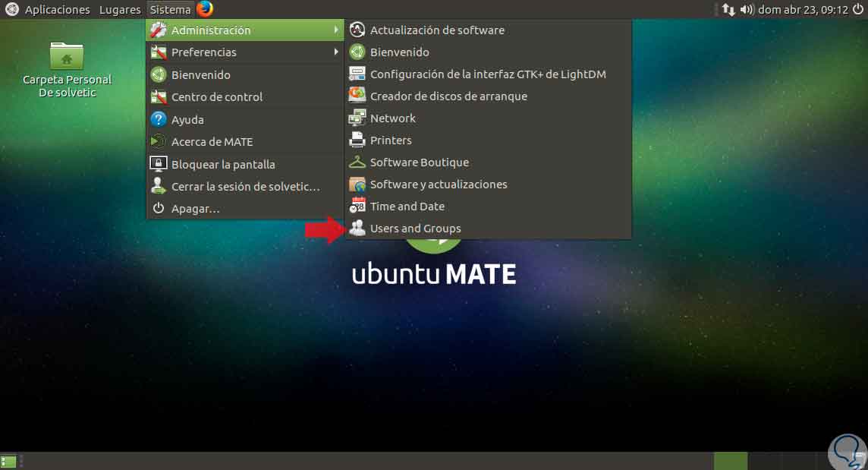Click the Creador de discos de arranque icon
Viewport: 868px width, 470px height.
point(357,96)
